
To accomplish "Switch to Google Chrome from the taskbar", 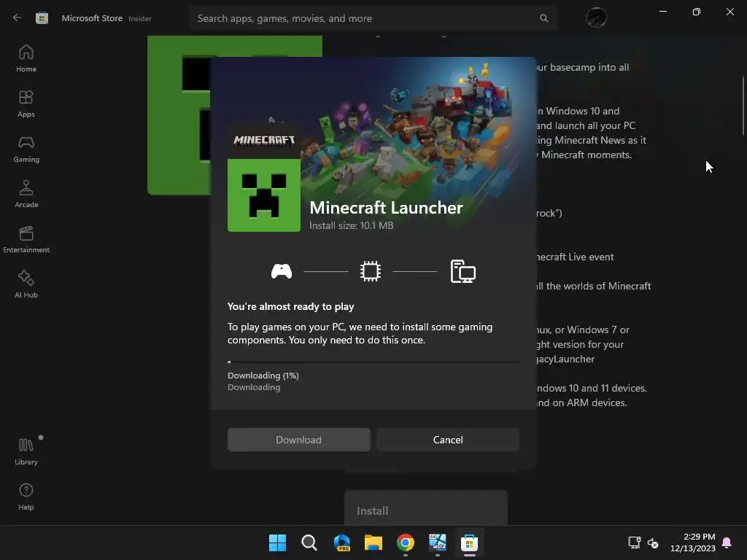I will coord(406,542).
